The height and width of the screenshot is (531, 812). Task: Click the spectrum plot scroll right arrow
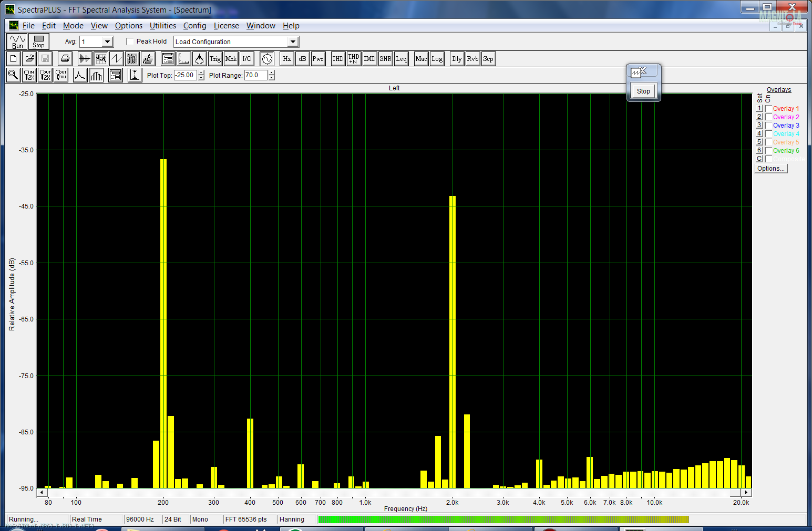point(746,492)
